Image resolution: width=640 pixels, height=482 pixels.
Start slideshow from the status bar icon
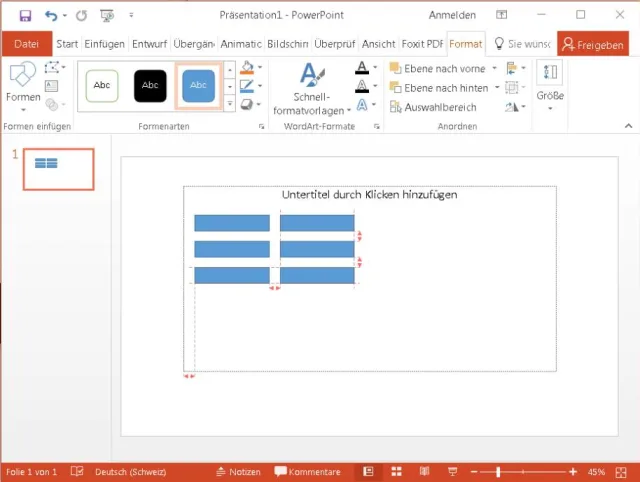click(x=453, y=471)
